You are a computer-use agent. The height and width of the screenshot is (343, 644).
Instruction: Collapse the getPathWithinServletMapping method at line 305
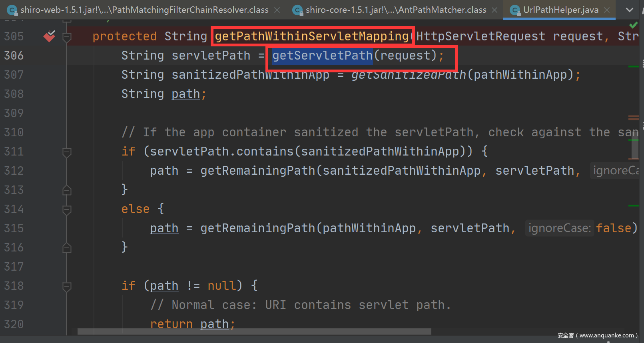point(67,37)
